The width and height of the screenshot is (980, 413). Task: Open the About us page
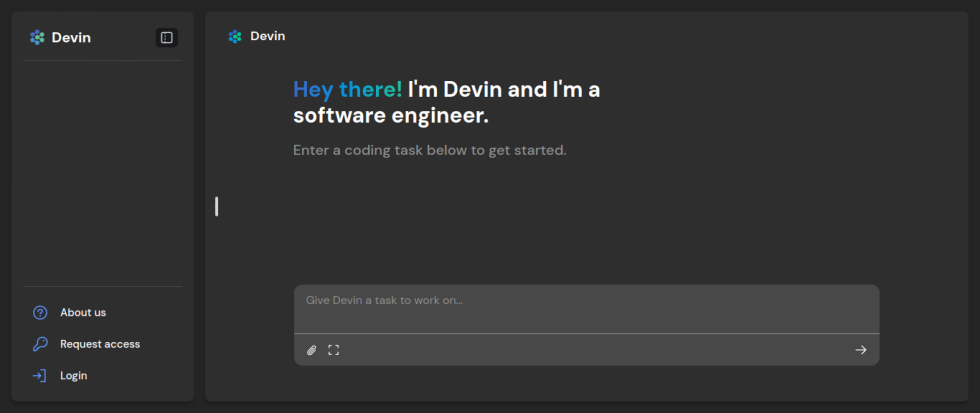click(83, 312)
